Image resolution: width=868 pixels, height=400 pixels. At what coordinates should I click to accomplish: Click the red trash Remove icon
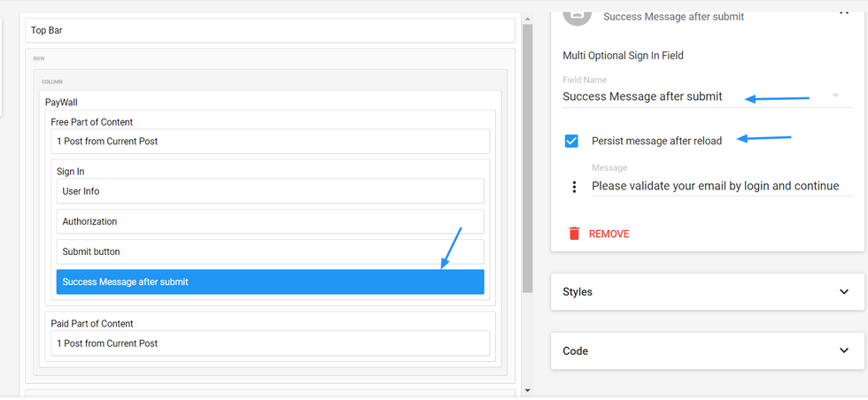pos(574,234)
